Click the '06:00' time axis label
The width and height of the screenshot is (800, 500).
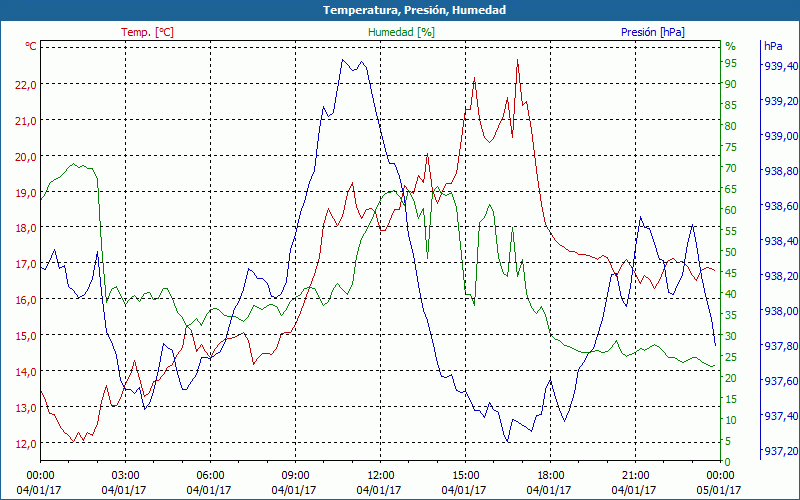pyautogui.click(x=210, y=475)
